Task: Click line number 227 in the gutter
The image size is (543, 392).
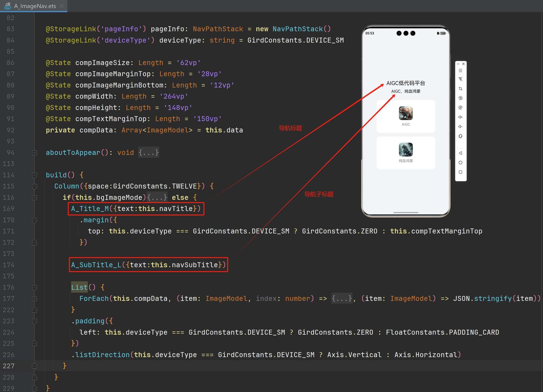Action: (9, 366)
